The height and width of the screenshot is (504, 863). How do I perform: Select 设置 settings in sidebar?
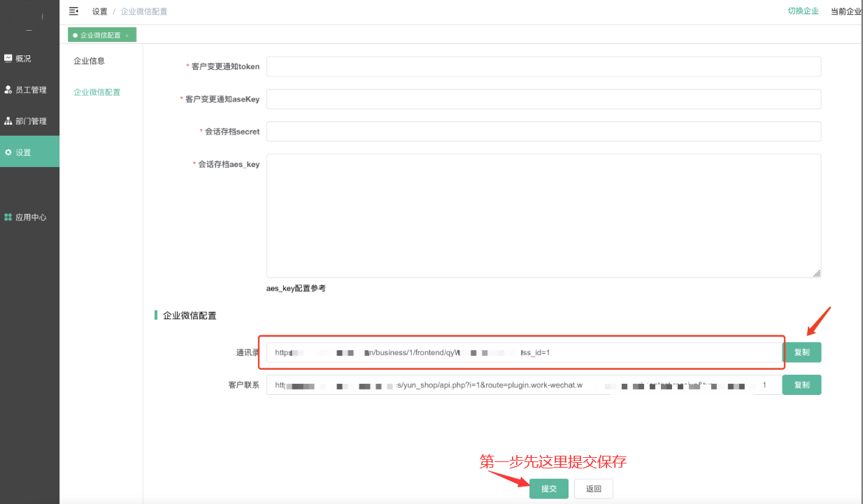point(23,152)
